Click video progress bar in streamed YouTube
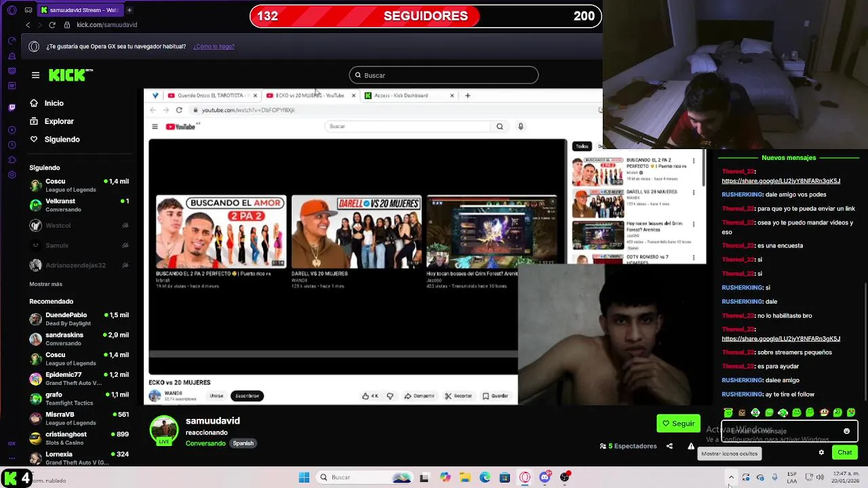 coord(333,353)
